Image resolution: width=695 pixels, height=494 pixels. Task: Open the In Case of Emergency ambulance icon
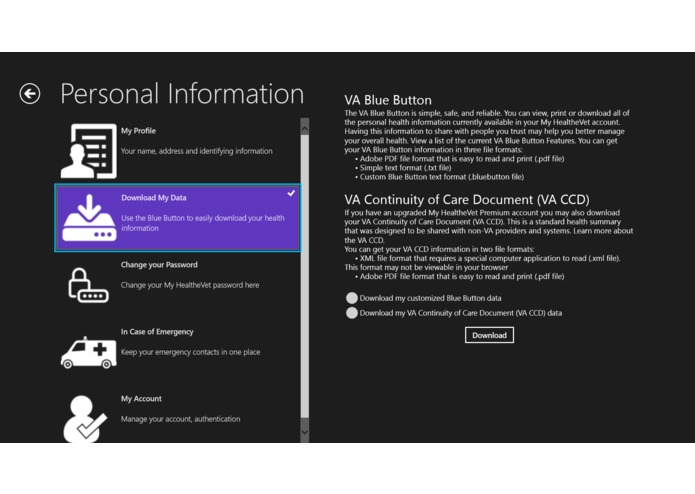(x=89, y=353)
